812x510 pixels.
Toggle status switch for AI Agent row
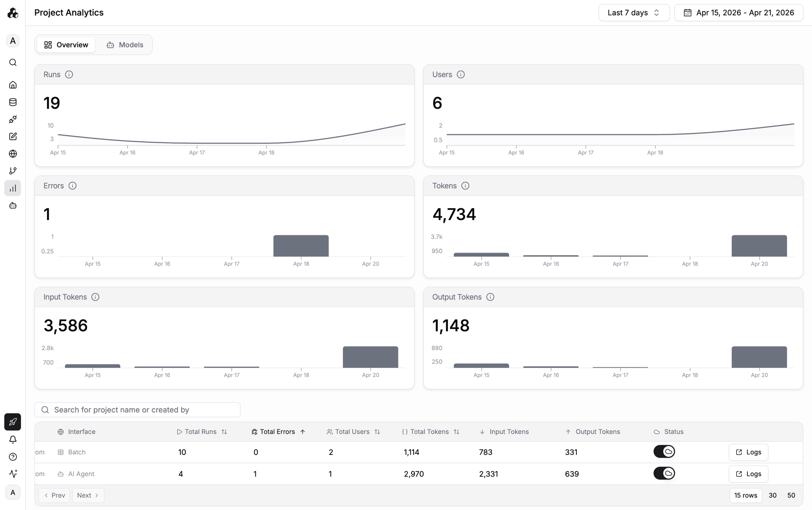point(664,473)
